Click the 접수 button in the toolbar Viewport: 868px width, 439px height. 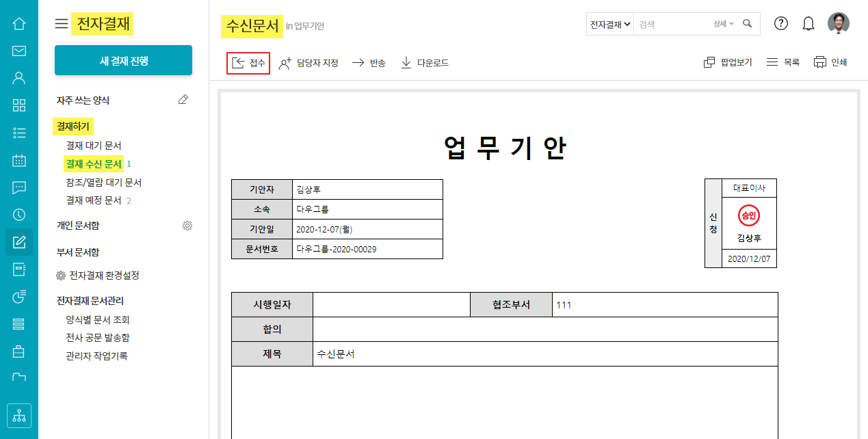(248, 63)
